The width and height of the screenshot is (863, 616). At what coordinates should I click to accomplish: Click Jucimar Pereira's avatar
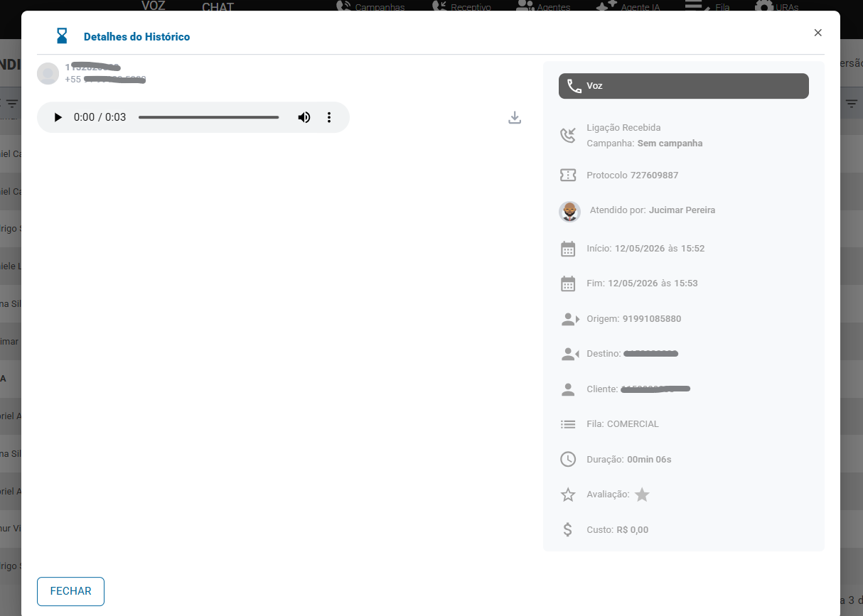point(569,211)
